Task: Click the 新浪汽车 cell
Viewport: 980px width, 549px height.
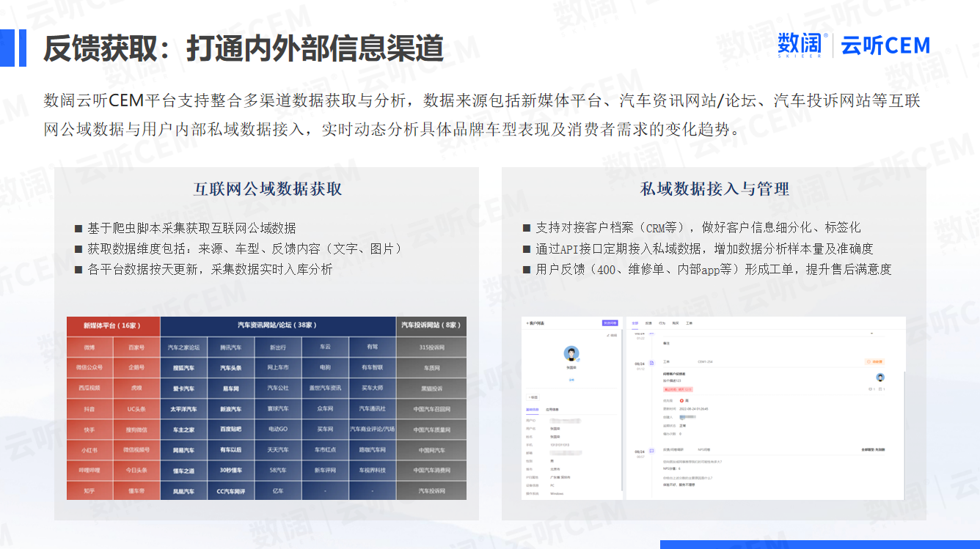Action: pyautogui.click(x=231, y=408)
